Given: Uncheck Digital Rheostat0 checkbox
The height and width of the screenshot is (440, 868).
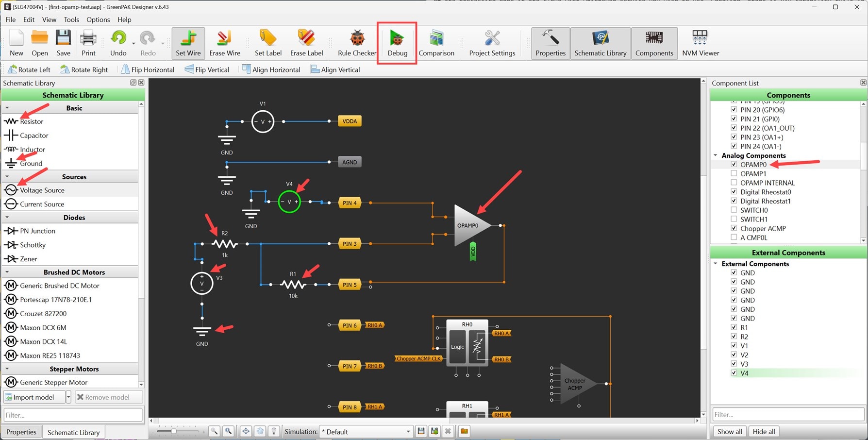Looking at the screenshot, I should [x=734, y=192].
